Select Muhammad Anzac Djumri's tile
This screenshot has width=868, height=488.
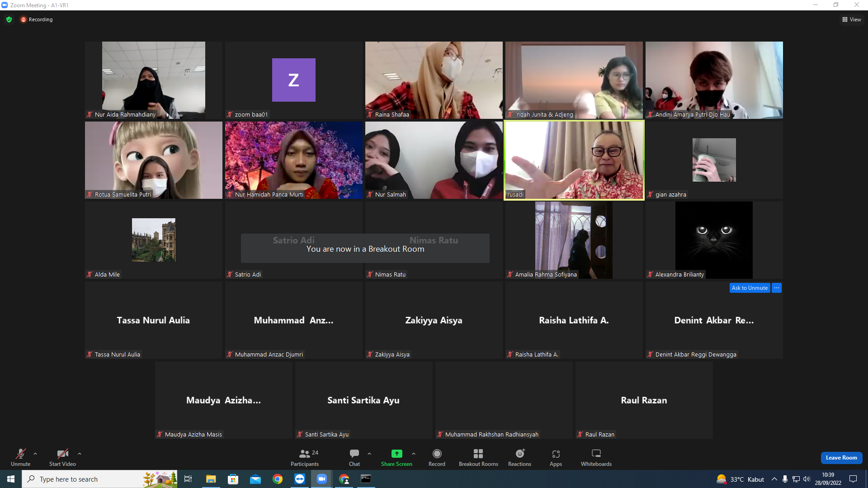point(294,320)
